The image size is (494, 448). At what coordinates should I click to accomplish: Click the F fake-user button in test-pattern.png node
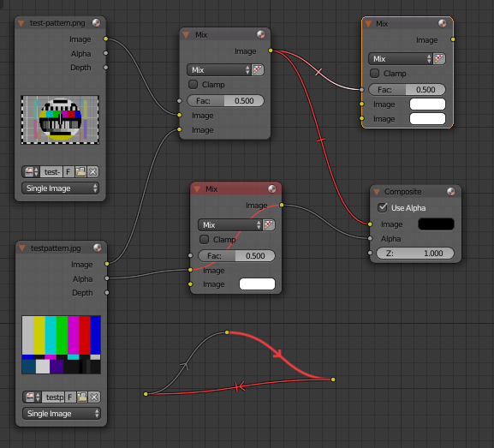(x=68, y=172)
